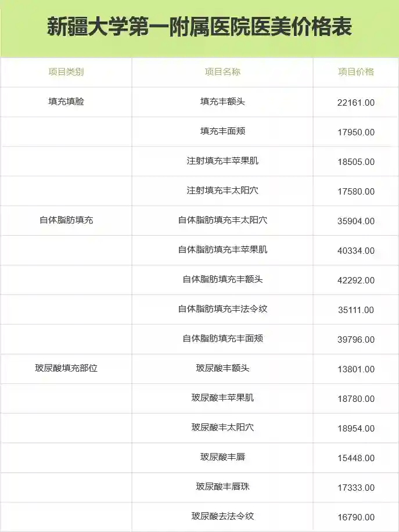Image resolution: width=399 pixels, height=532 pixels.
Task: Select the 填充丰面颊 item name
Action: coord(222,131)
